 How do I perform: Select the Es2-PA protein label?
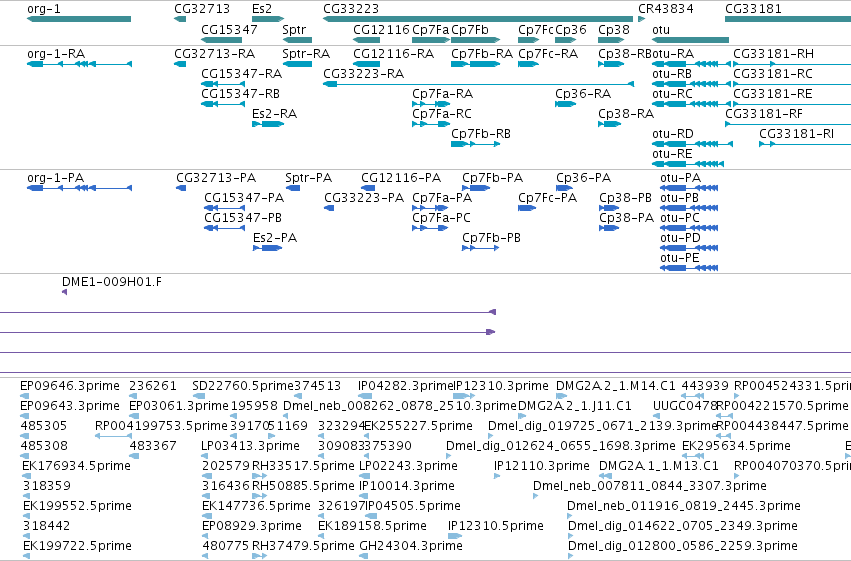click(x=275, y=238)
